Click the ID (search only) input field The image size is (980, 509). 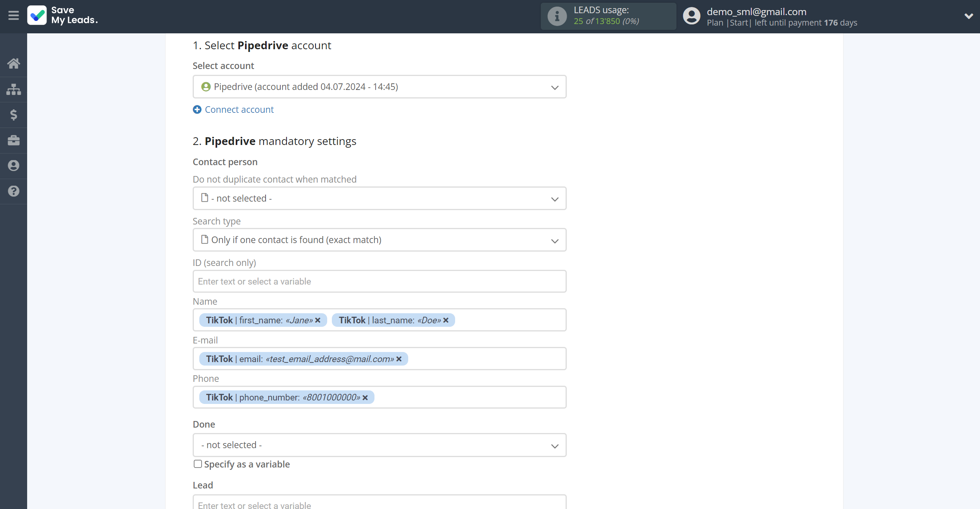[x=380, y=281]
